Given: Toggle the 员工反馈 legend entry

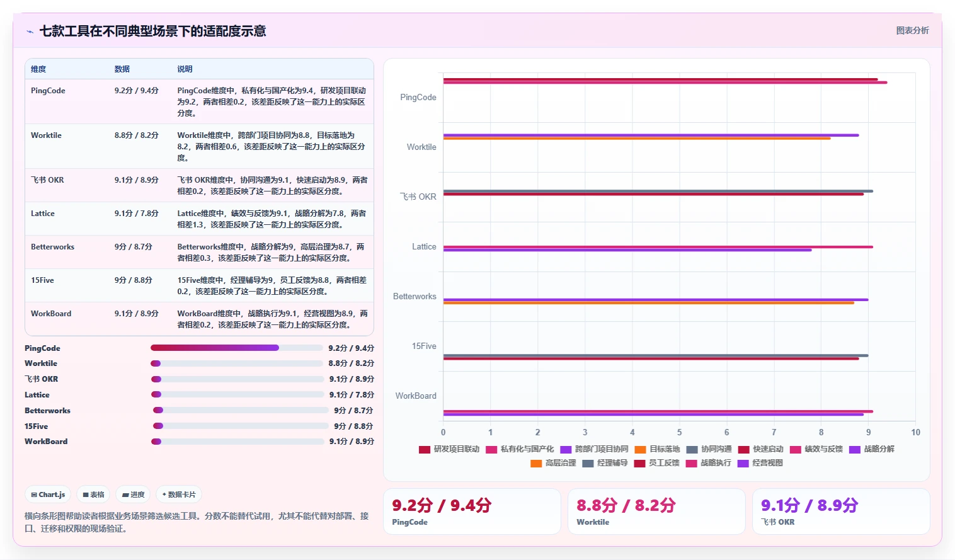Looking at the screenshot, I should 656,463.
